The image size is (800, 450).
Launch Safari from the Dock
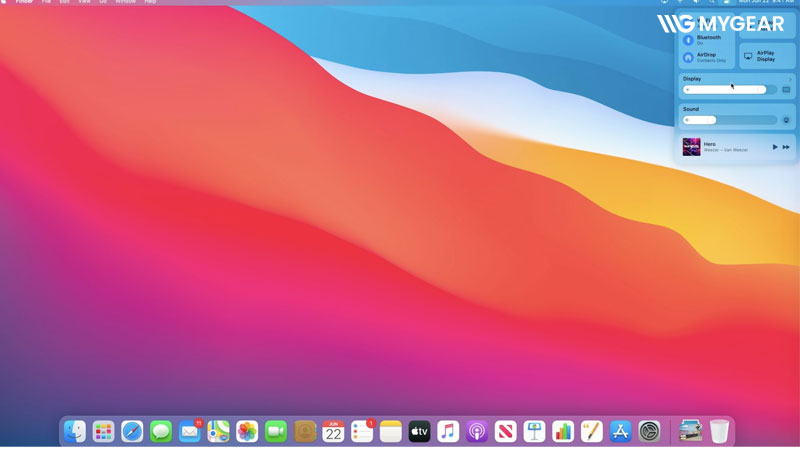pos(132,432)
